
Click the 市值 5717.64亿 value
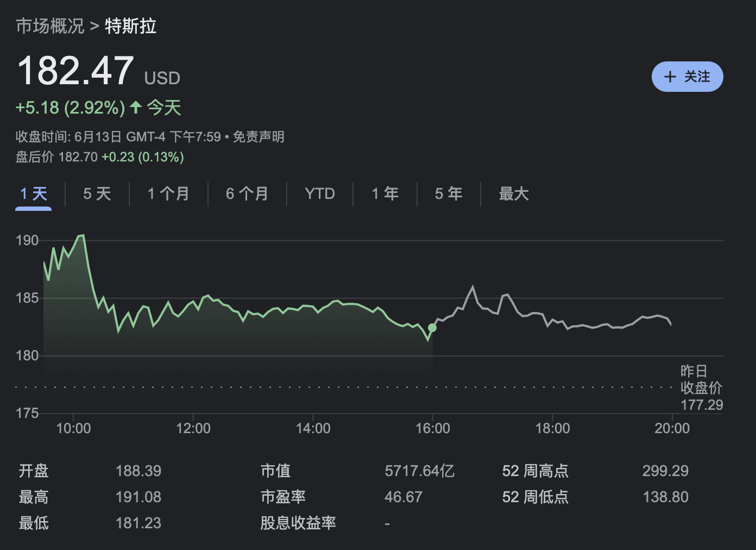419,471
